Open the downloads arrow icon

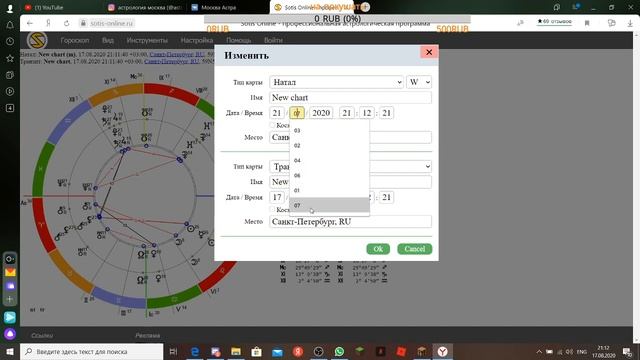(x=630, y=23)
